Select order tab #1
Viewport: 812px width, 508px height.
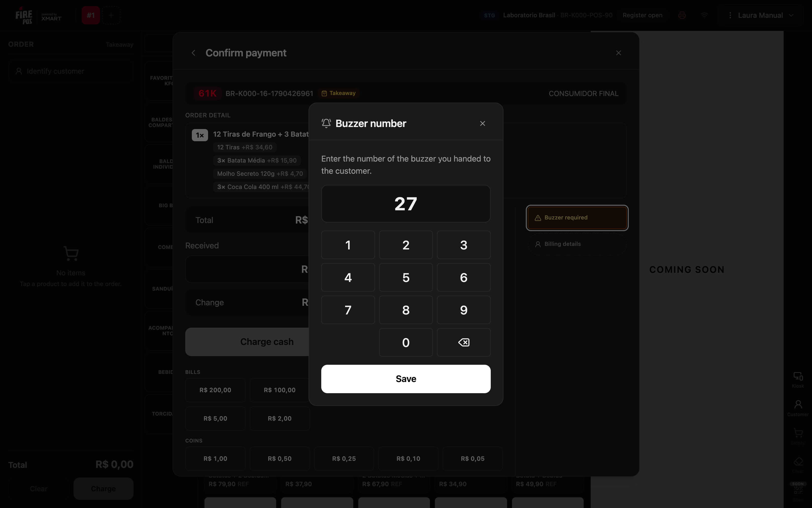tap(91, 15)
